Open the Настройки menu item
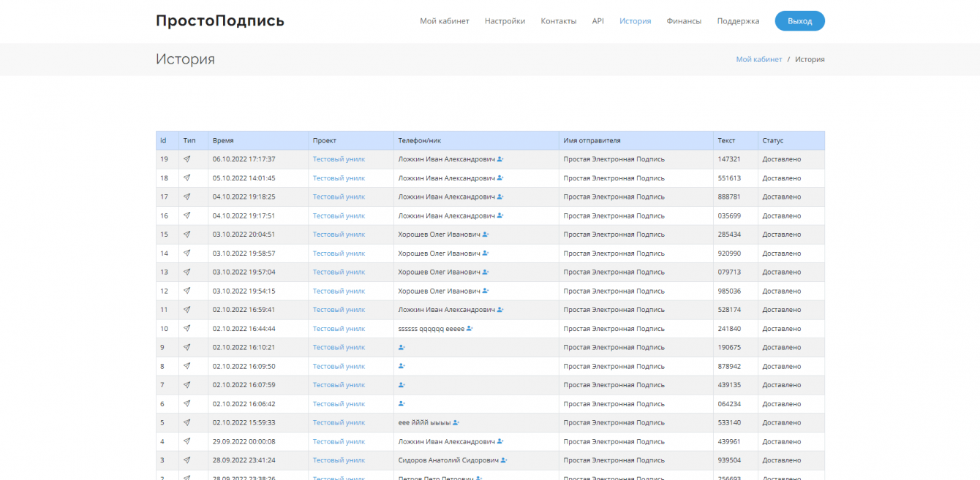This screenshot has width=980, height=480. coord(505,21)
